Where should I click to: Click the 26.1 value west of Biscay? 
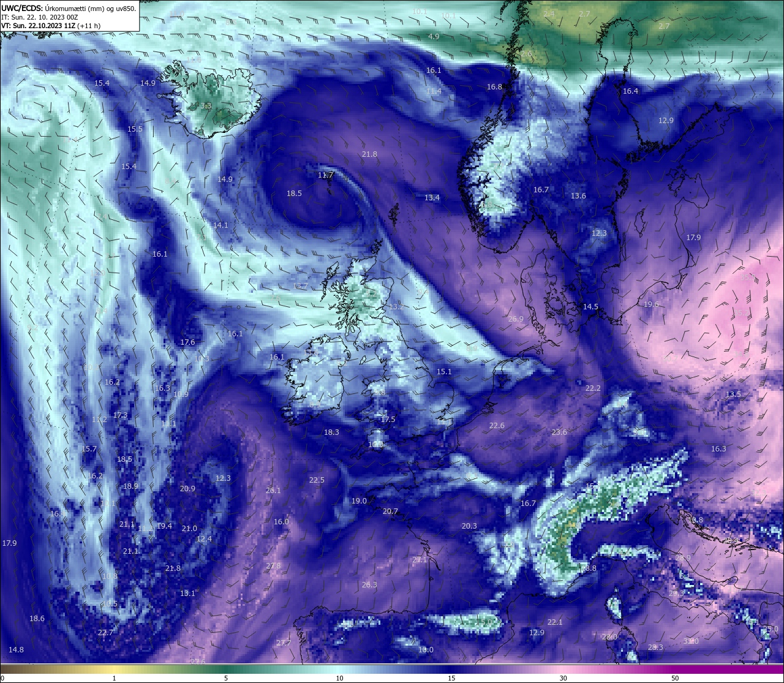pos(273,491)
